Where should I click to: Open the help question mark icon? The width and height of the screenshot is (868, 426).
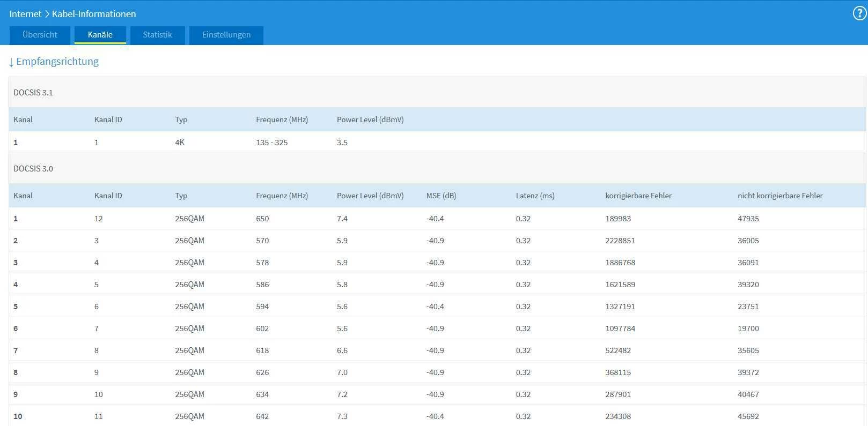859,13
